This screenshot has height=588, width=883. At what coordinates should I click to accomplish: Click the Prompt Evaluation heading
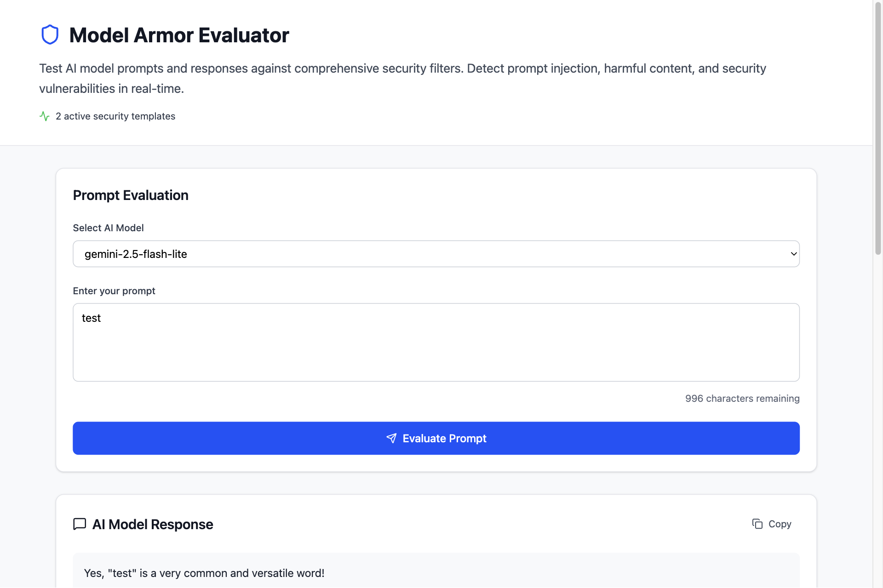coord(131,195)
